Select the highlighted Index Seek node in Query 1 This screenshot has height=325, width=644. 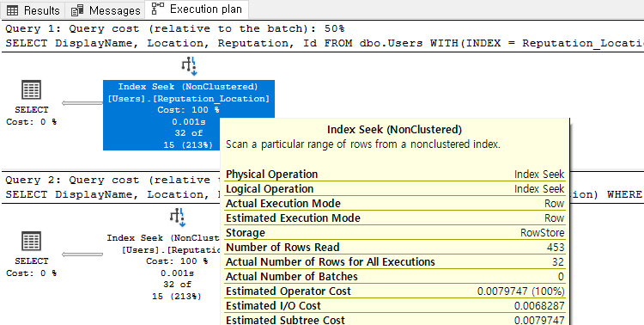pos(189,115)
